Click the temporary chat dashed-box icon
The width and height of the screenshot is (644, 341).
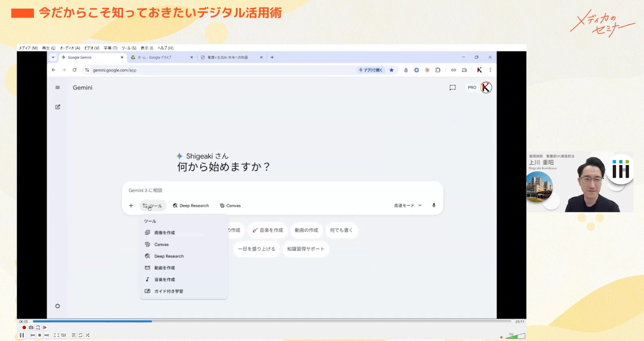click(x=452, y=88)
